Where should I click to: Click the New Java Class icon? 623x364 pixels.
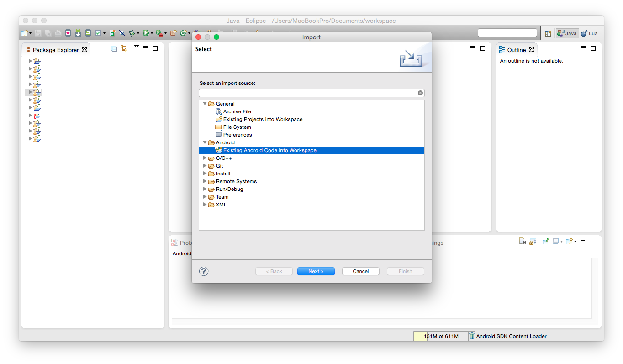183,33
